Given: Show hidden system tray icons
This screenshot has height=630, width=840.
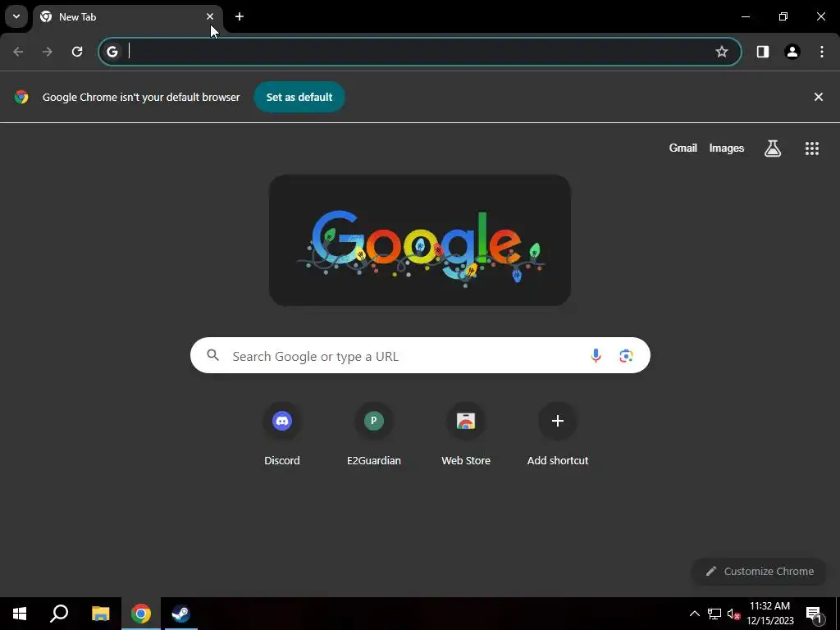Looking at the screenshot, I should 694,614.
